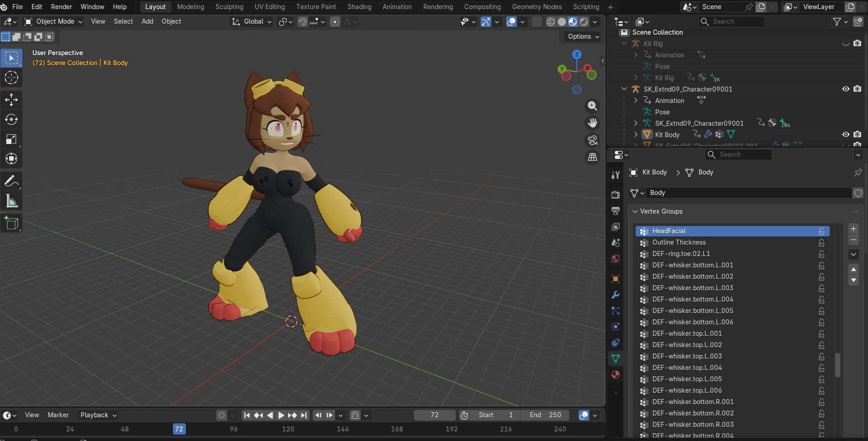Choose the Measure ruler tool
This screenshot has height=441, width=868.
[x=11, y=200]
